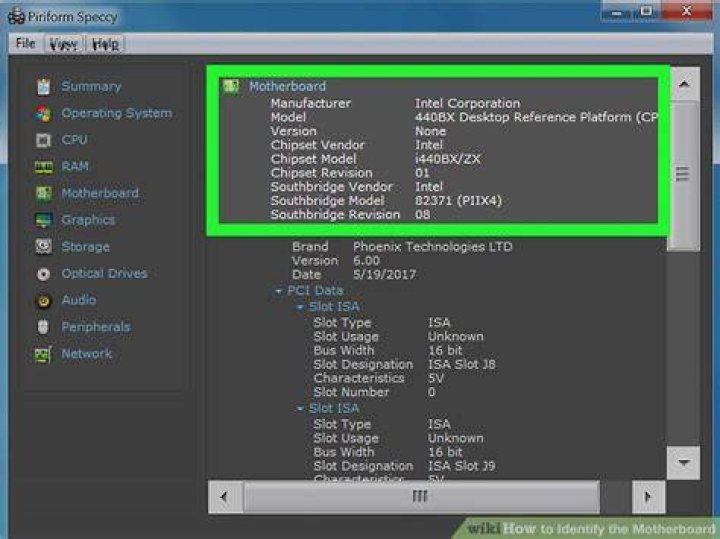720x539 pixels.
Task: Click the Graphics monitor icon
Action: (44, 220)
